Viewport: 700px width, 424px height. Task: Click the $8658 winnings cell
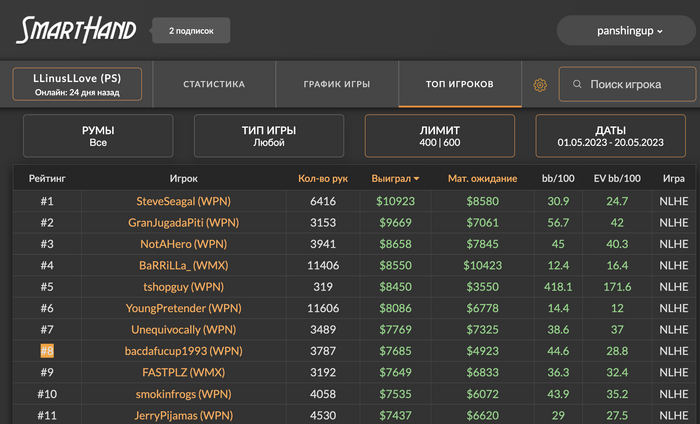click(x=396, y=244)
